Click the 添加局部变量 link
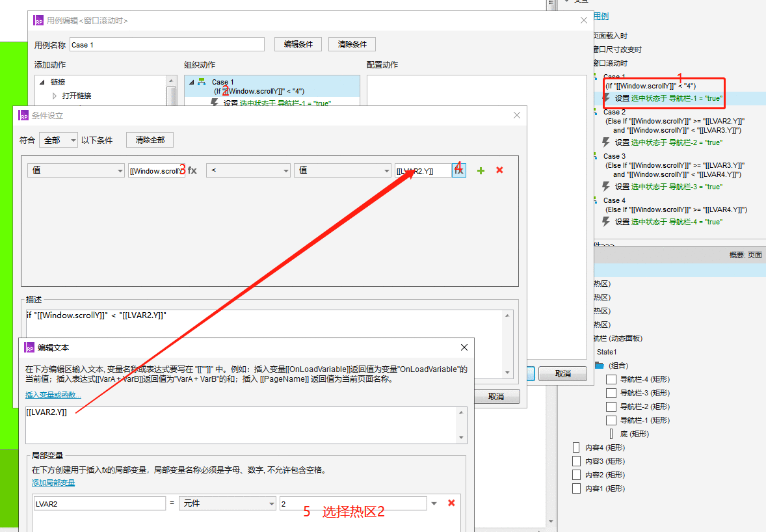This screenshot has width=766, height=532. pos(53,483)
